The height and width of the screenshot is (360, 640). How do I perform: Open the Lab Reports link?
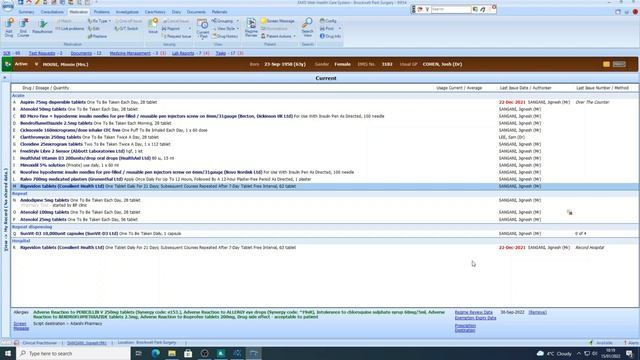pyautogui.click(x=183, y=53)
